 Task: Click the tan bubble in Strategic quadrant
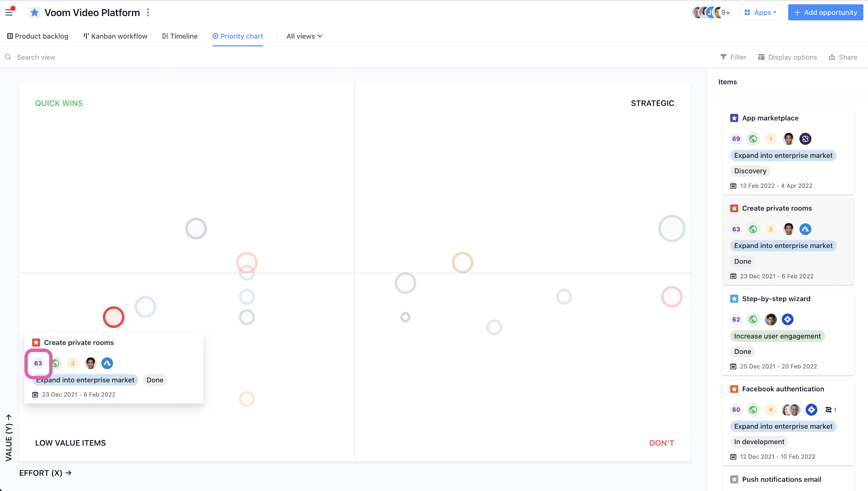point(462,262)
